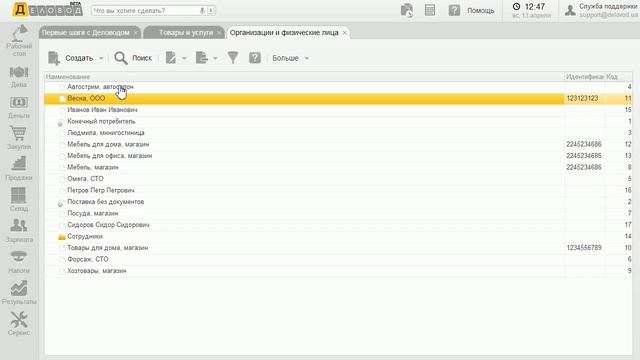The image size is (640, 360).
Task: Click identifier value 123123123
Action: coord(582,98)
